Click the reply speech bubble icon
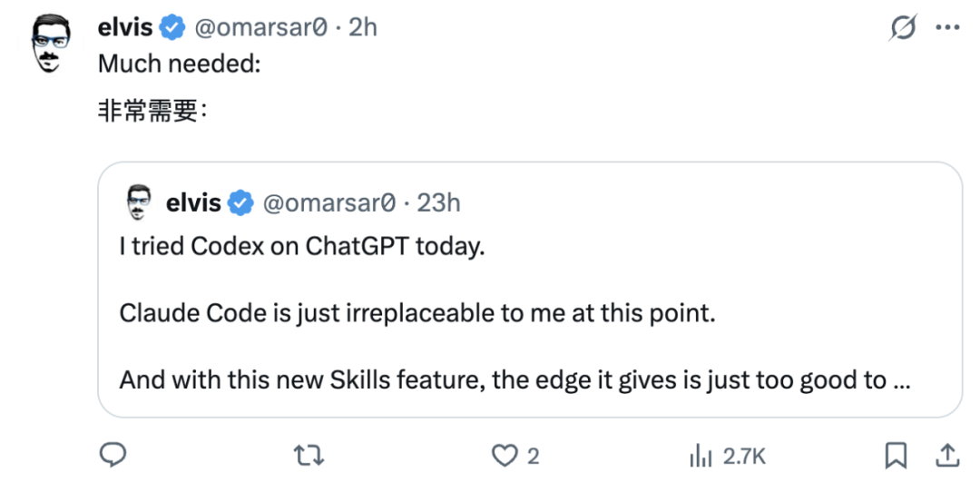 [x=112, y=454]
